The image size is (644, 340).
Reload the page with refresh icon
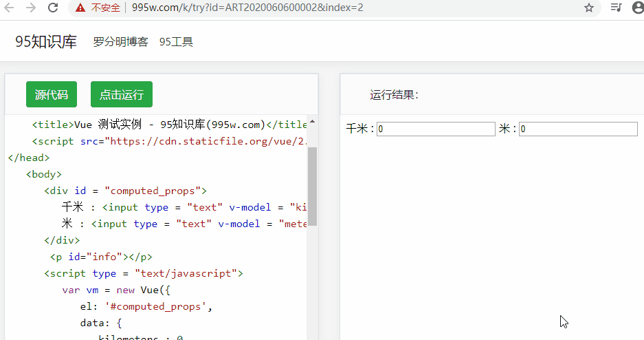53,8
